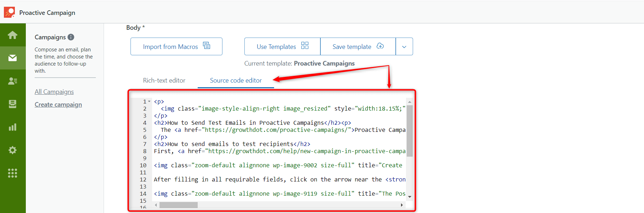
Task: Open the Campaigns envelope sidebar icon
Action: click(13, 58)
